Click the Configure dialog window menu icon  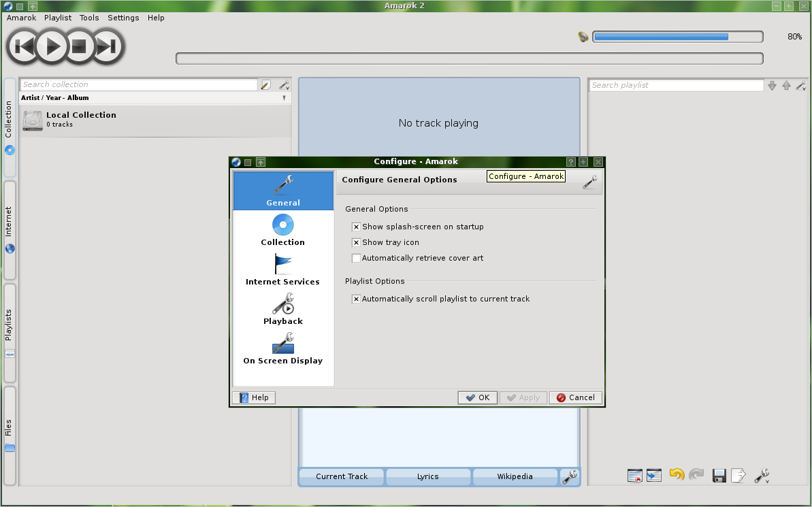(x=236, y=162)
